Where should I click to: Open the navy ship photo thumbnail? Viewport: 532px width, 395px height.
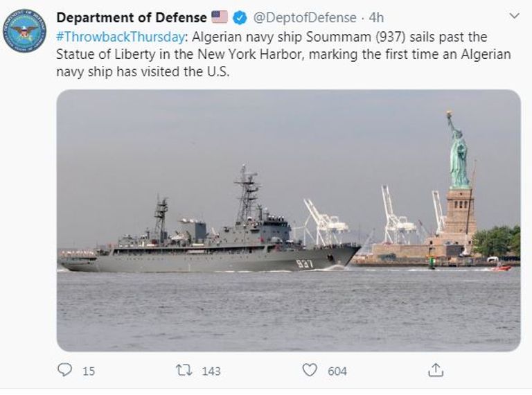[x=288, y=220]
